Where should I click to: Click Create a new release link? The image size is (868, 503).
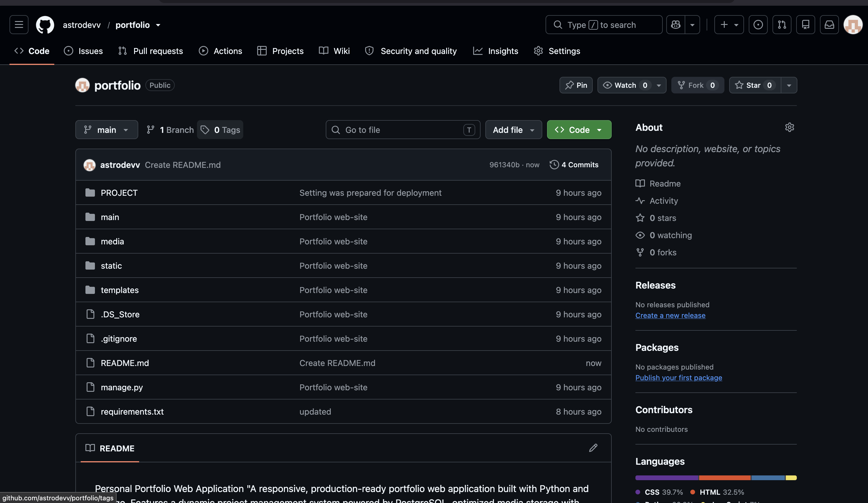(670, 315)
